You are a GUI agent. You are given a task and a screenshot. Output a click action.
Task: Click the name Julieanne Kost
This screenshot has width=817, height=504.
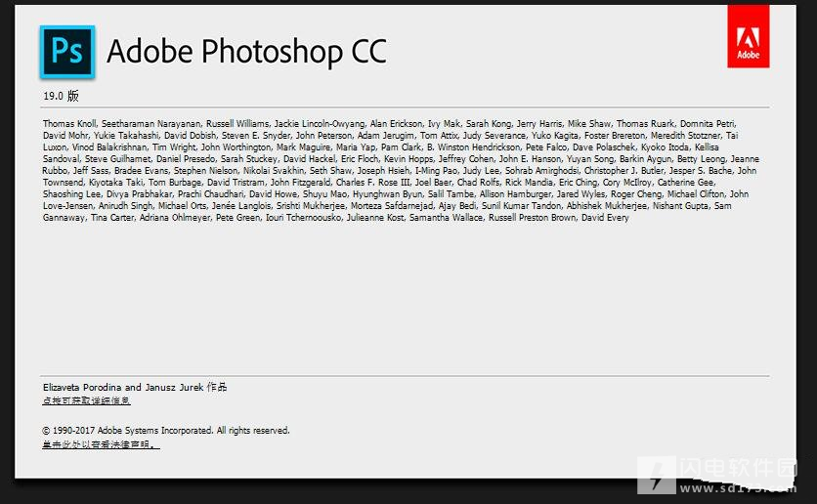(375, 218)
